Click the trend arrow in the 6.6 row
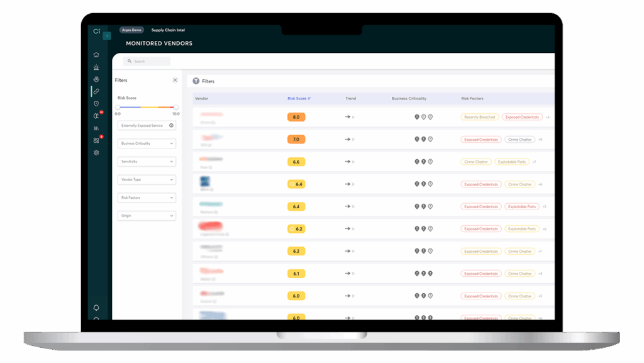This screenshot has width=644, height=363. point(347,162)
